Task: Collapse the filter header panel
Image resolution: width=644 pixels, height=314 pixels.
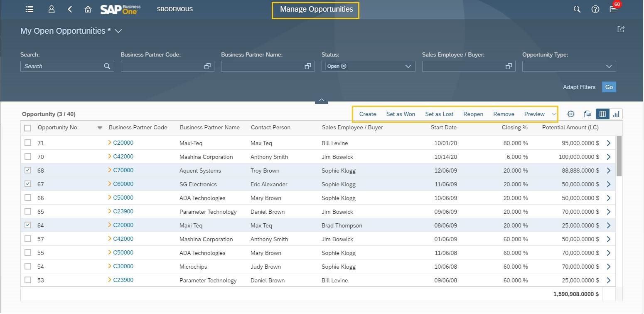Action: tap(321, 100)
